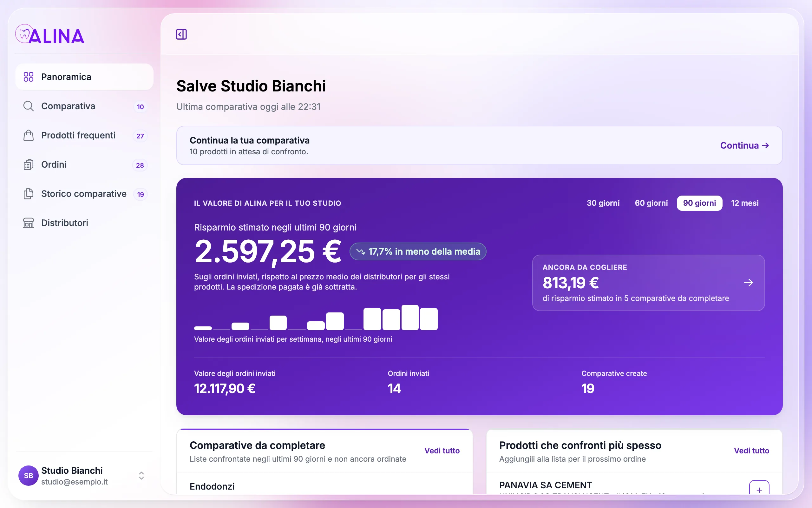The height and width of the screenshot is (508, 812).
Task: Click the Continua link
Action: [744, 145]
